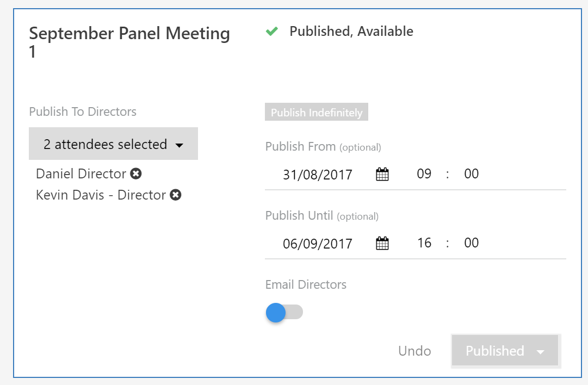Click the Publish Indefinitely button

coord(317,112)
